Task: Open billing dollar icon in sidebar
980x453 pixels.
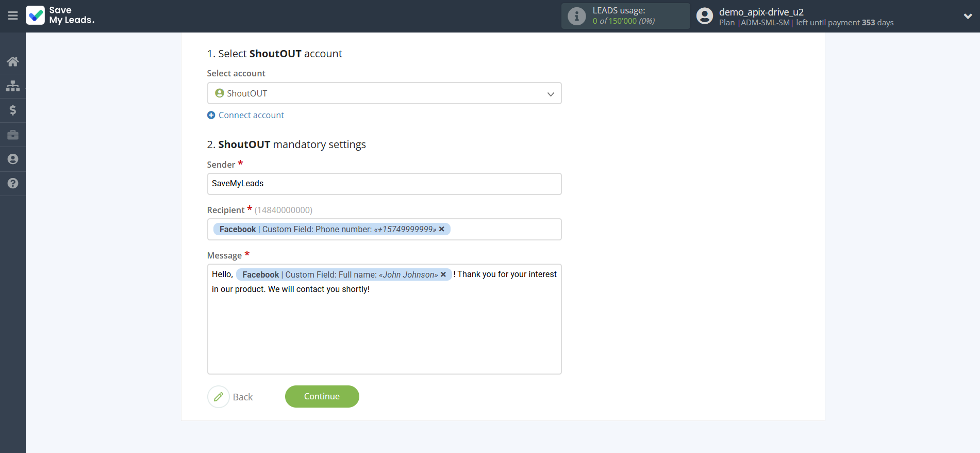Action: [x=13, y=110]
